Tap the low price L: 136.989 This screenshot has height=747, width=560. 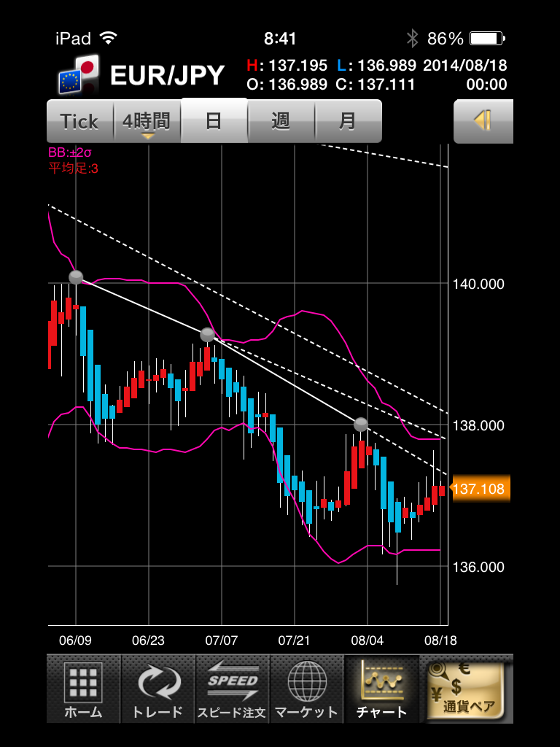point(377,65)
